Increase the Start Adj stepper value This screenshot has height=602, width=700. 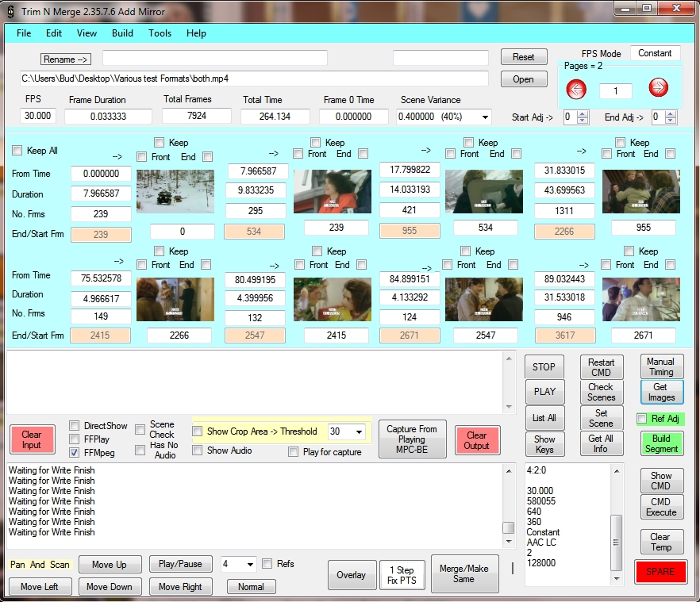pos(583,113)
